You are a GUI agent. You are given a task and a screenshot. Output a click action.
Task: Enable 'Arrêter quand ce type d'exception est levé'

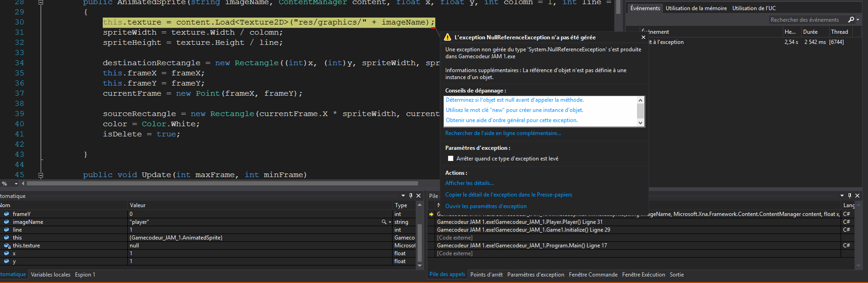(x=450, y=159)
